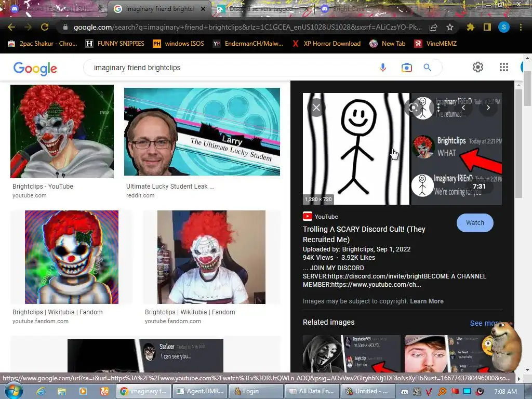Follow the Learn More copyright link
Screen dimensions: 532x399
point(427,301)
